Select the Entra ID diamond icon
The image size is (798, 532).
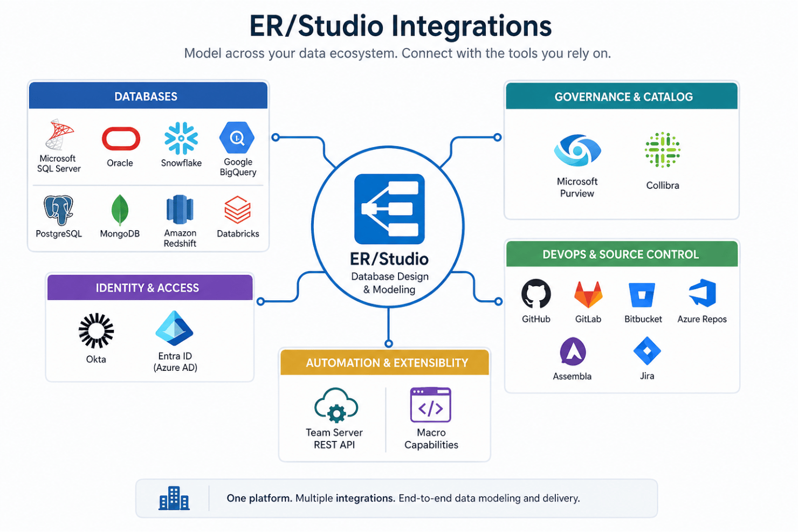174,328
